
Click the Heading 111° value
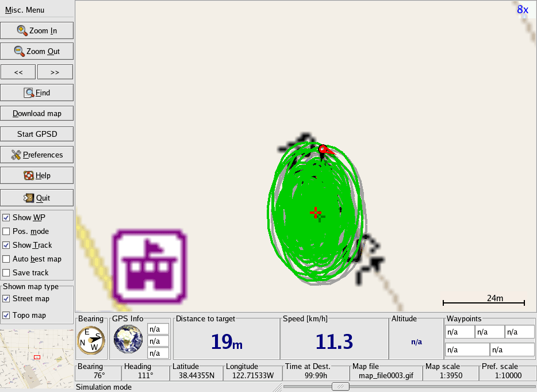(x=145, y=375)
